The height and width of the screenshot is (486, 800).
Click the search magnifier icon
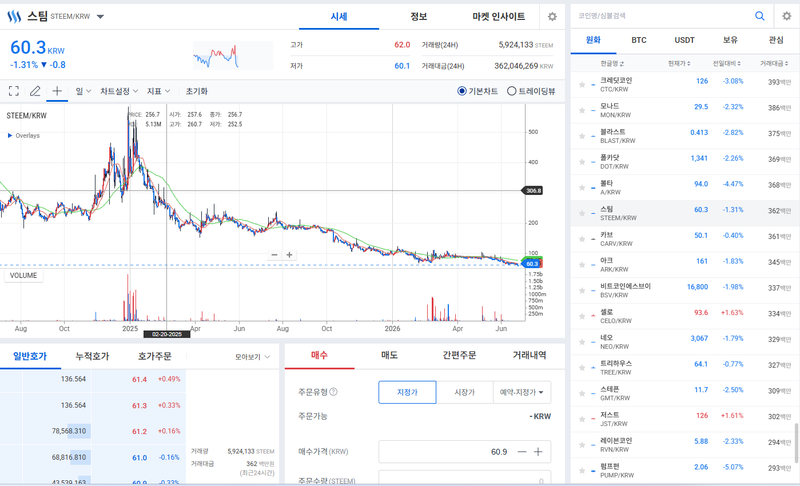pos(760,16)
